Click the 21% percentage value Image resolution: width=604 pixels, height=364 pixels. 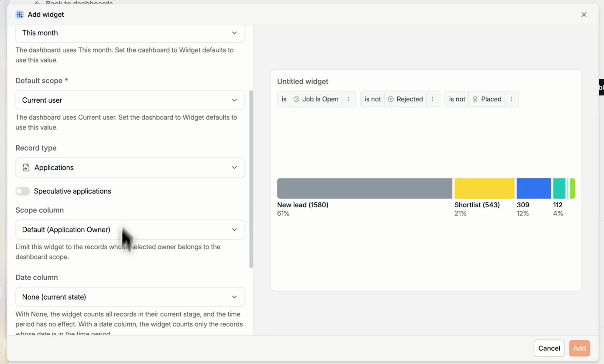tap(460, 213)
